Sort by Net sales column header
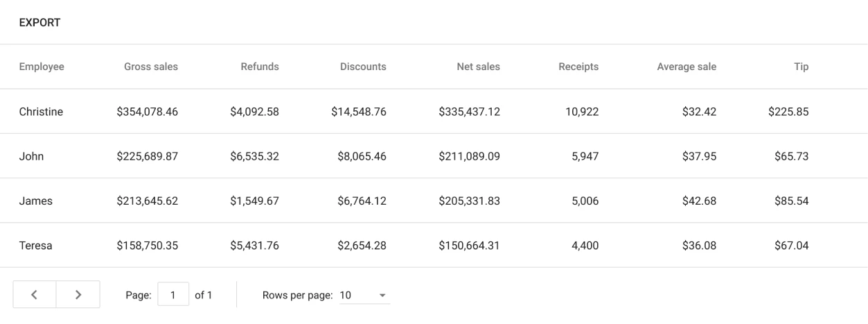 tap(478, 67)
